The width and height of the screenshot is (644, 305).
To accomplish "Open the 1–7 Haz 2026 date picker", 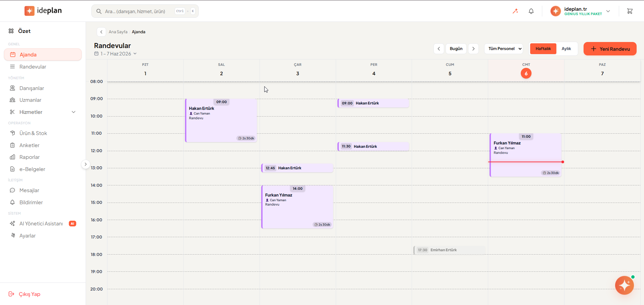I will [x=116, y=54].
